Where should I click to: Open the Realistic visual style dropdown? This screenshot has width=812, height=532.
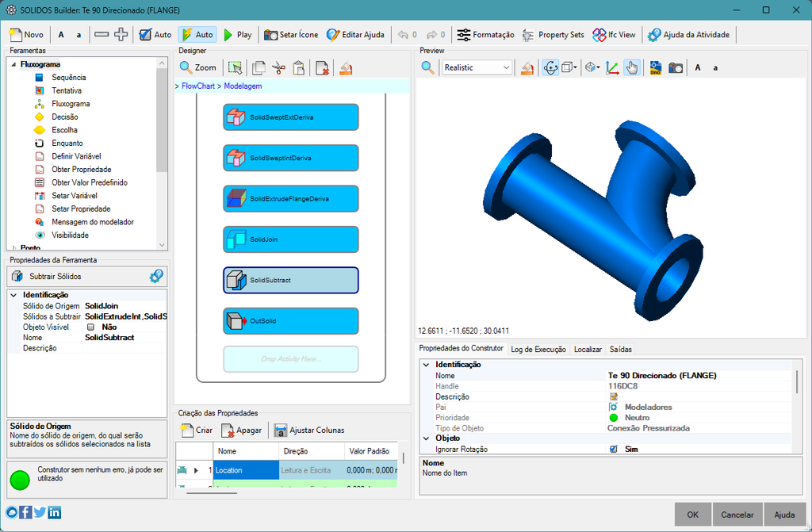click(477, 67)
